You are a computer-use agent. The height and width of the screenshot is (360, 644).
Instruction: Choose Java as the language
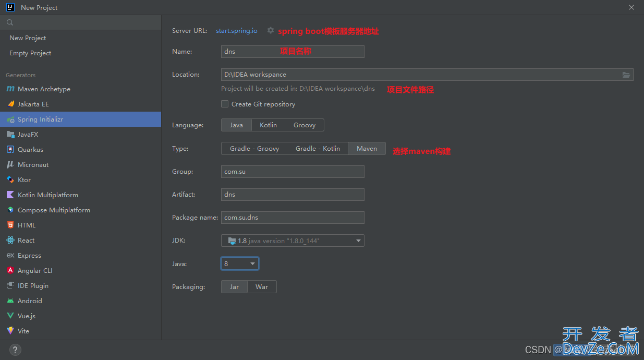[x=237, y=125]
